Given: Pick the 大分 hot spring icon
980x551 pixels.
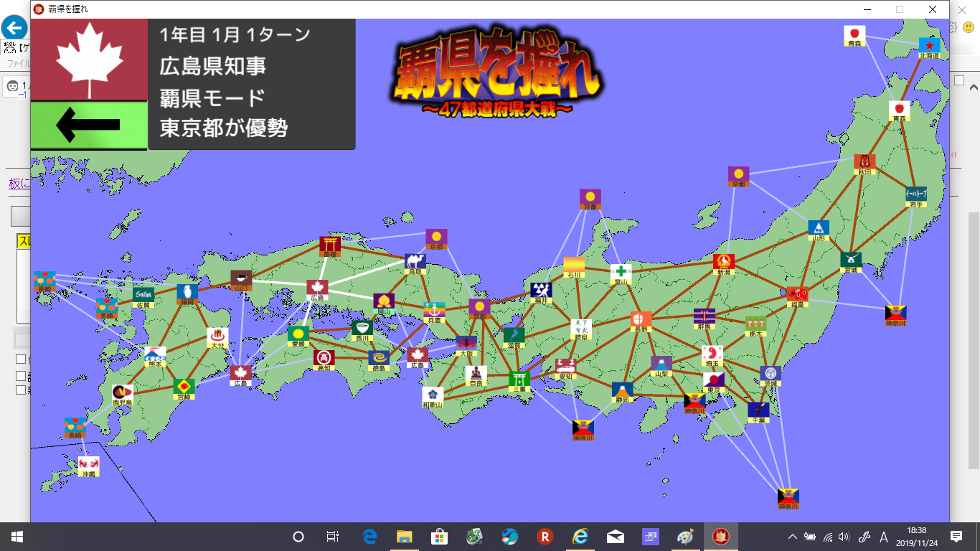Looking at the screenshot, I should coord(217,339).
